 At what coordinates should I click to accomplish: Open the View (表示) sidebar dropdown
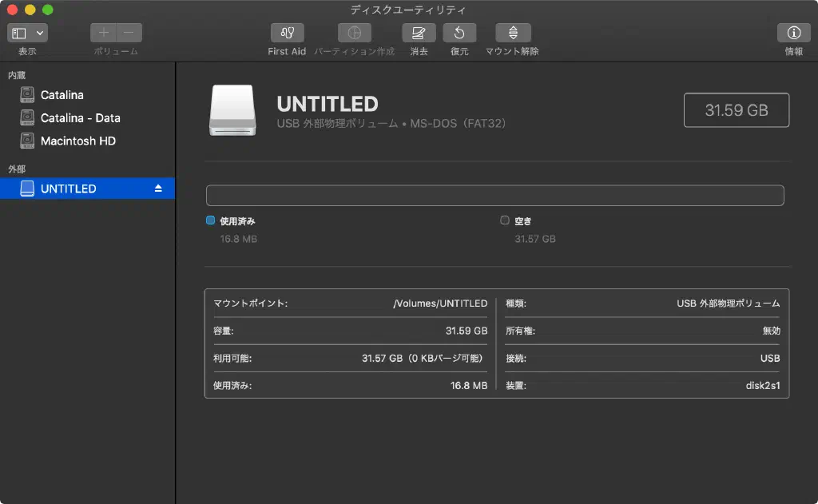click(27, 33)
